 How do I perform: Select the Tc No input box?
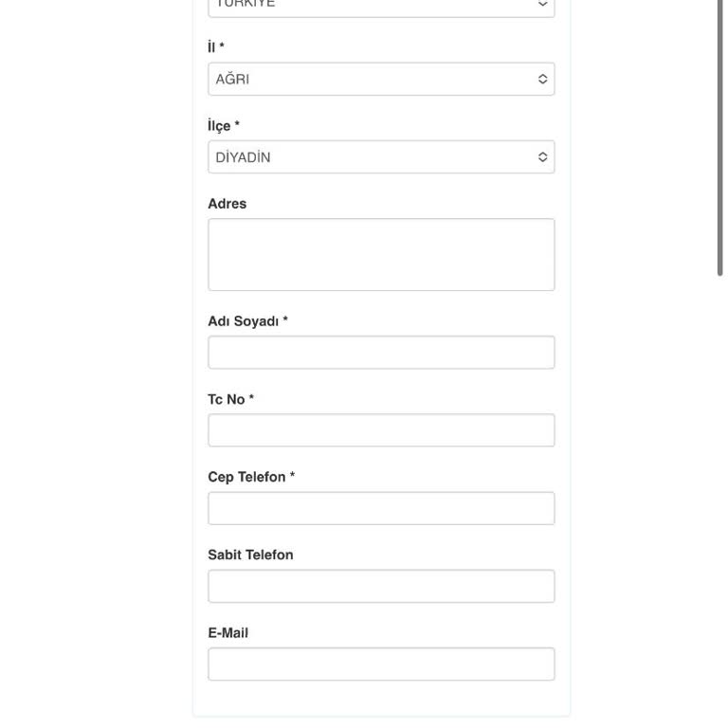[381, 430]
